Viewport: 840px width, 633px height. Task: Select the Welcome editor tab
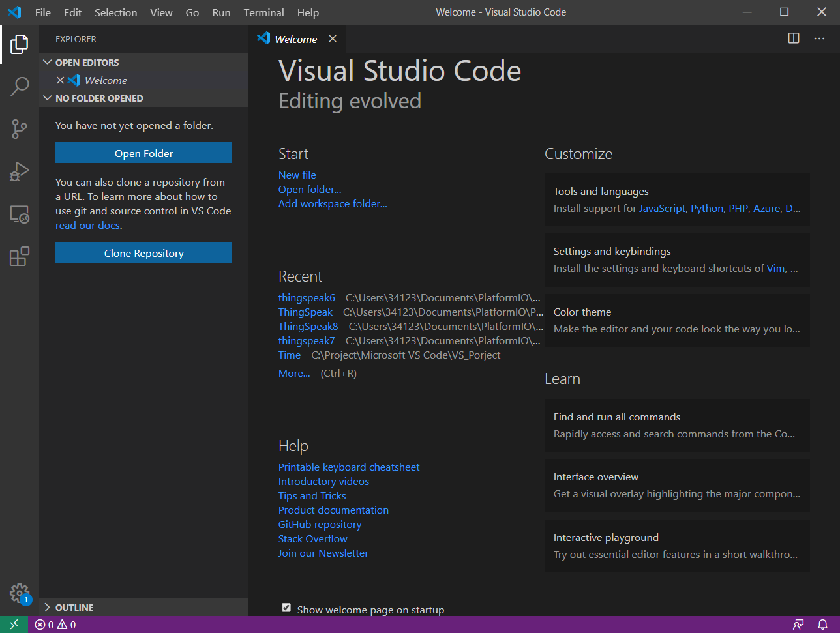[296, 39]
